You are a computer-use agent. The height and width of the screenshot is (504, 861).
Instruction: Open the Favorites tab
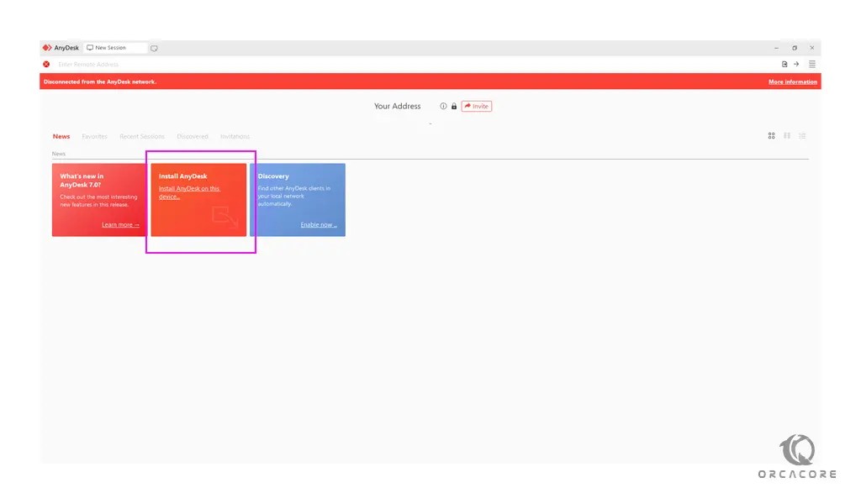point(94,136)
